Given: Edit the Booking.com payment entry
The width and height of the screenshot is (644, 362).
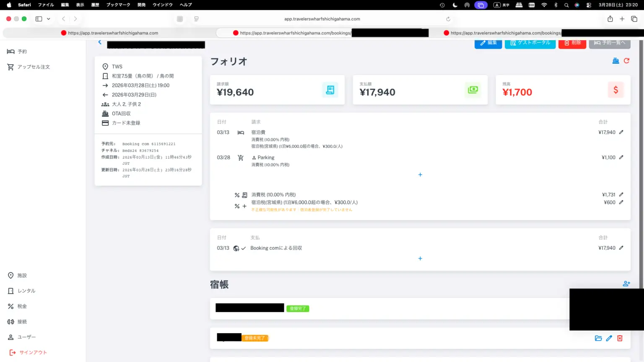Looking at the screenshot, I should (621, 248).
